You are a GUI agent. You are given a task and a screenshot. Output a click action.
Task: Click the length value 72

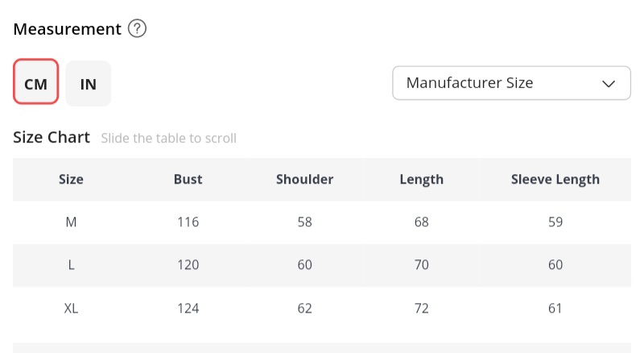point(421,308)
